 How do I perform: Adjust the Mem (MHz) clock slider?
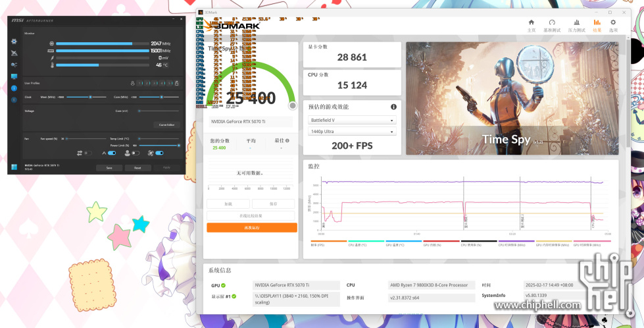[x=86, y=97]
